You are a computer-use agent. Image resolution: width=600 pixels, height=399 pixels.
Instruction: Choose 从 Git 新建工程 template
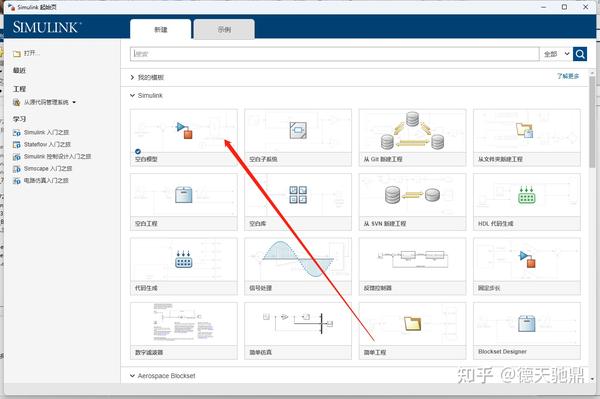[412, 138]
